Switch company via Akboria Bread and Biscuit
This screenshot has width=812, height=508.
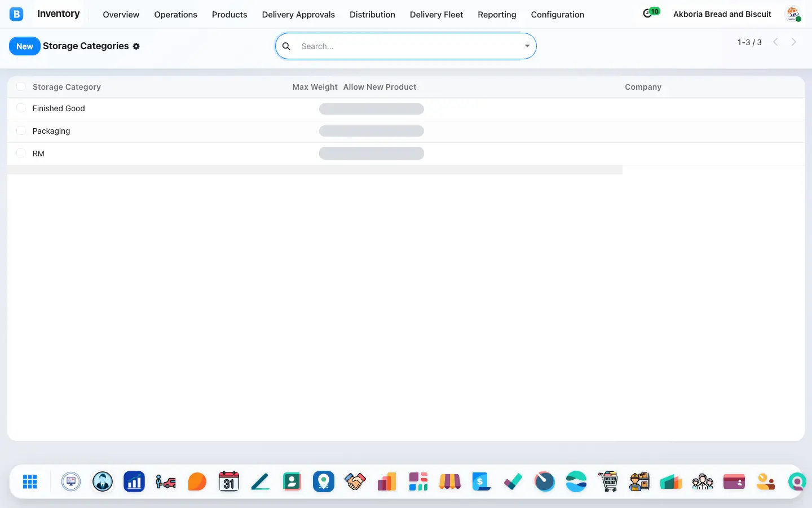722,14
